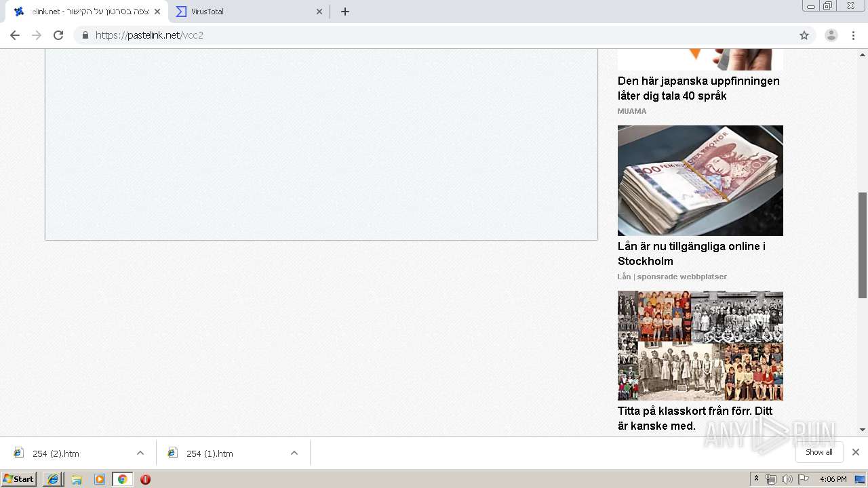This screenshot has height=488, width=868.
Task: Bookmark this page with the star
Action: [x=804, y=35]
